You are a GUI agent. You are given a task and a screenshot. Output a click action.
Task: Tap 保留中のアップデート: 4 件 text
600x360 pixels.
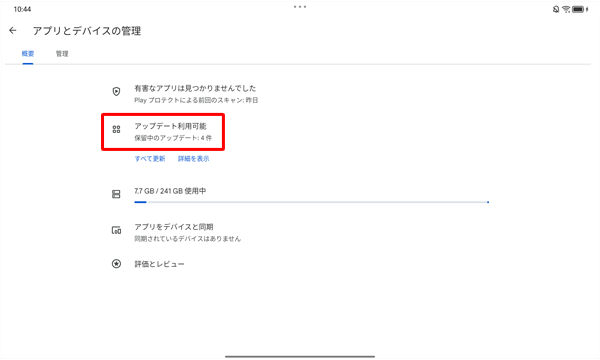click(173, 138)
